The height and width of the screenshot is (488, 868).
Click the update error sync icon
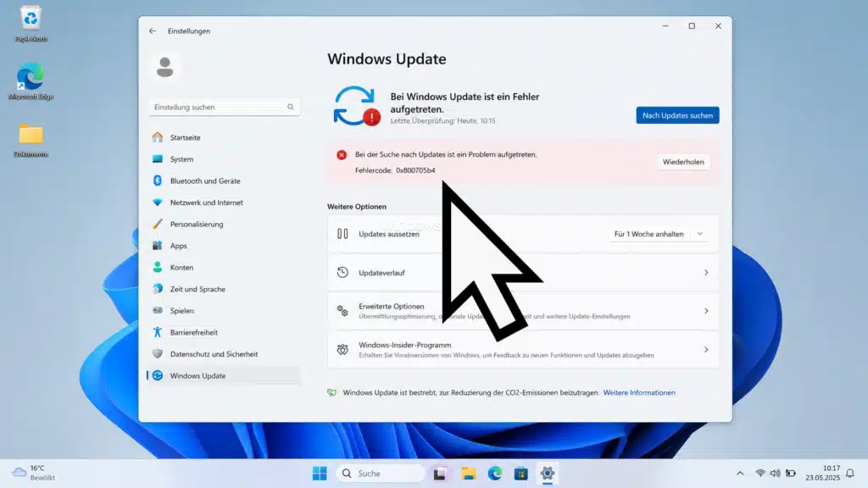click(357, 106)
